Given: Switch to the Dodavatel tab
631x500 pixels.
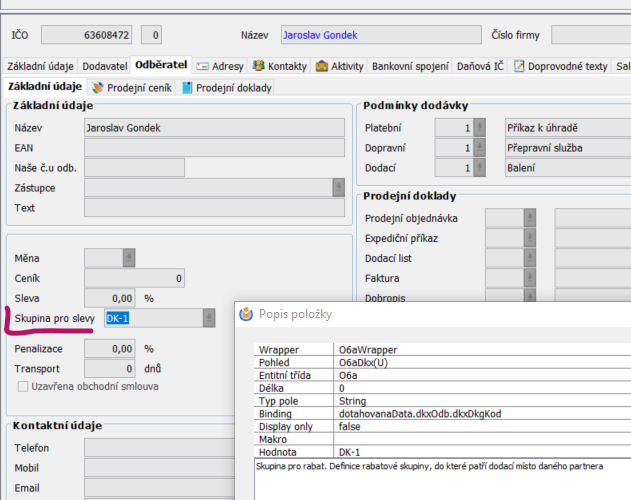Looking at the screenshot, I should (104, 66).
